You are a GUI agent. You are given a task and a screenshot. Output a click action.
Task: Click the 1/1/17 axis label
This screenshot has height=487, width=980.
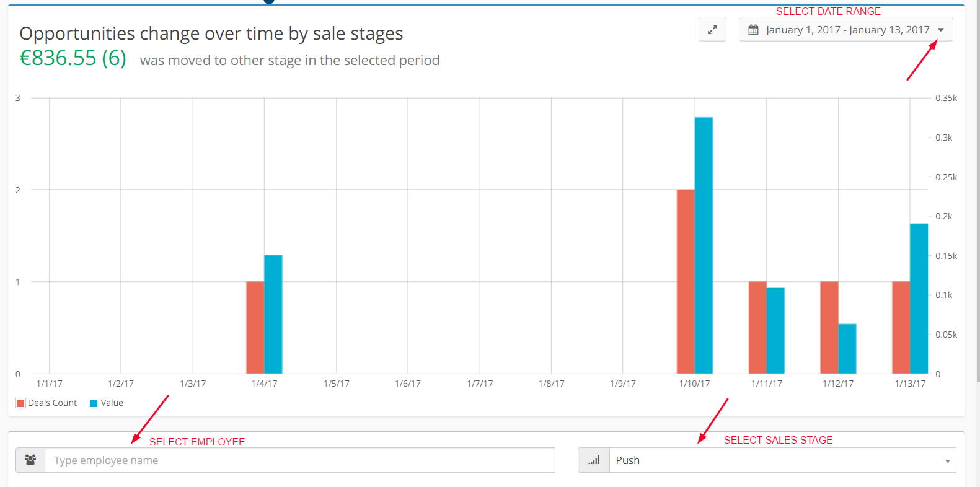tap(50, 384)
